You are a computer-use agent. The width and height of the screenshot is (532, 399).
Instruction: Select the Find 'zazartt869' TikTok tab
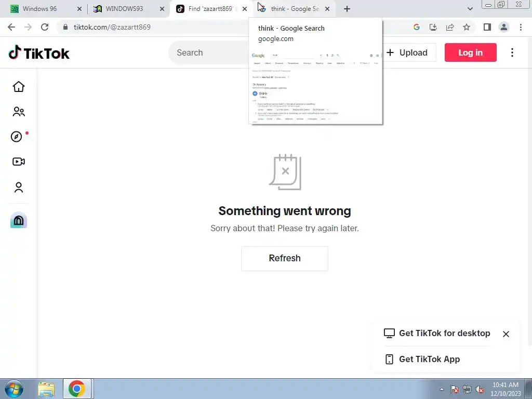tap(210, 9)
